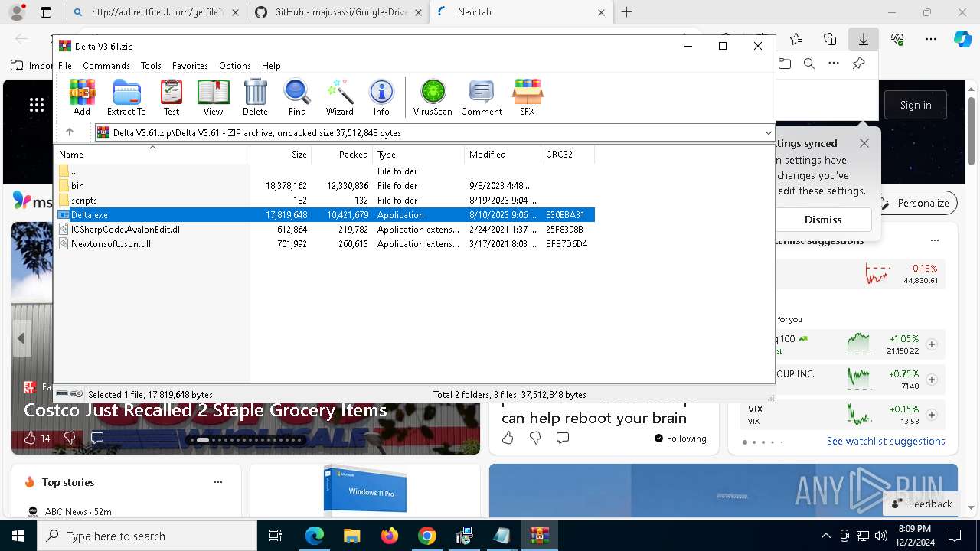The image size is (980, 551).
Task: Open the View toolbar icon
Action: (213, 97)
